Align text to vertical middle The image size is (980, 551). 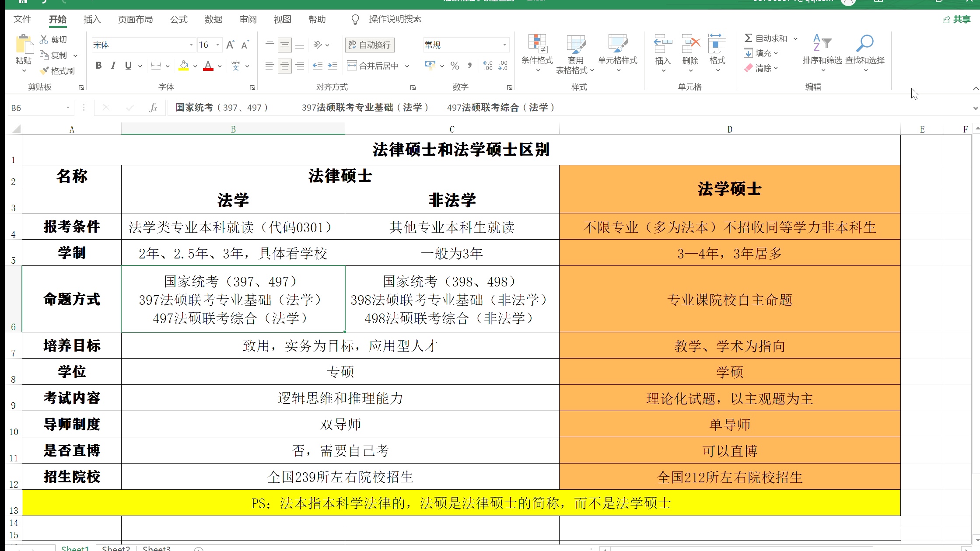coord(285,45)
